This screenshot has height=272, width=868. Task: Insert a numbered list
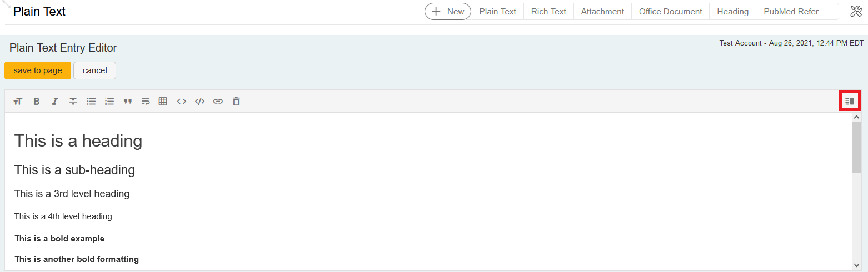click(x=109, y=102)
